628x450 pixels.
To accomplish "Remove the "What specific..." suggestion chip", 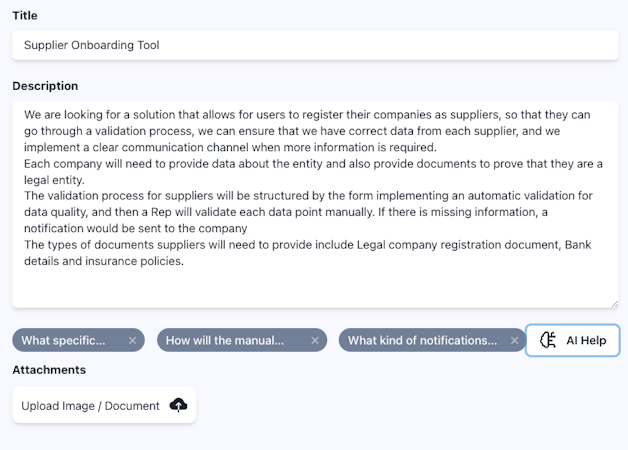I will [x=132, y=341].
